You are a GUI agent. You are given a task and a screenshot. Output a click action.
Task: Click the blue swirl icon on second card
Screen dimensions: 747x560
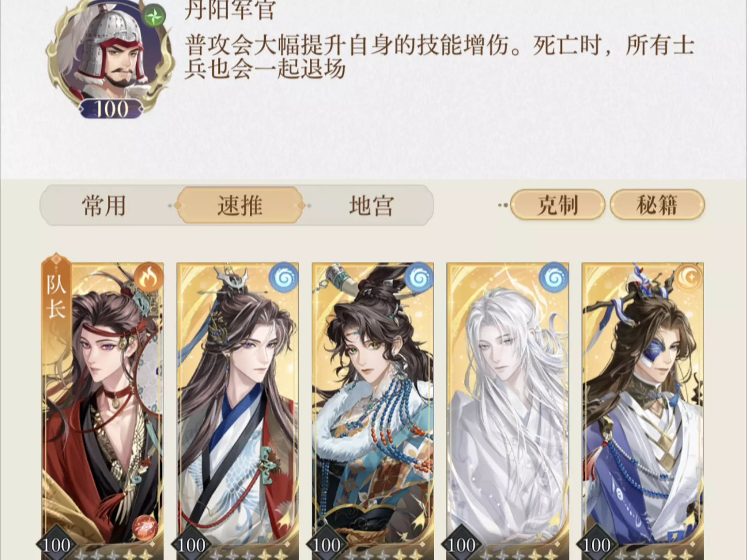(x=284, y=277)
